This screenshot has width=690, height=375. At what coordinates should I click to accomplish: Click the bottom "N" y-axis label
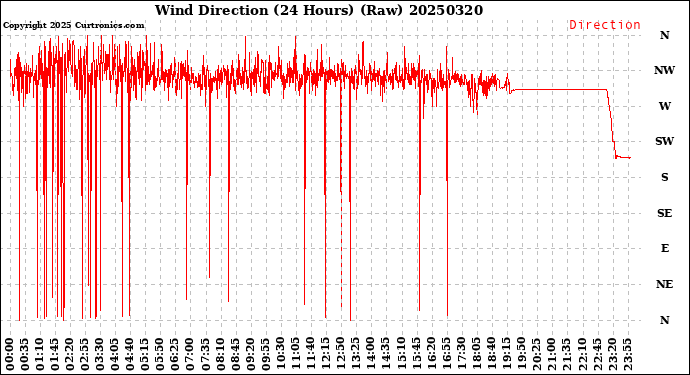[664, 320]
